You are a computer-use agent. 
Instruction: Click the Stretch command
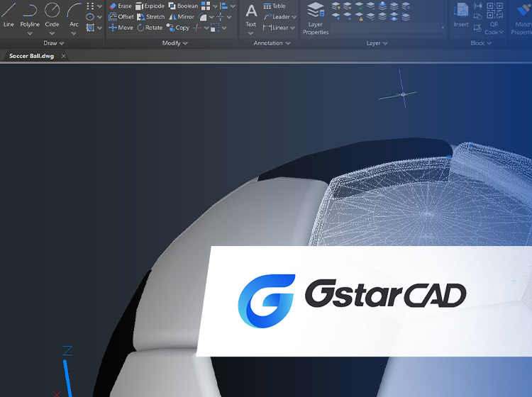tap(150, 17)
